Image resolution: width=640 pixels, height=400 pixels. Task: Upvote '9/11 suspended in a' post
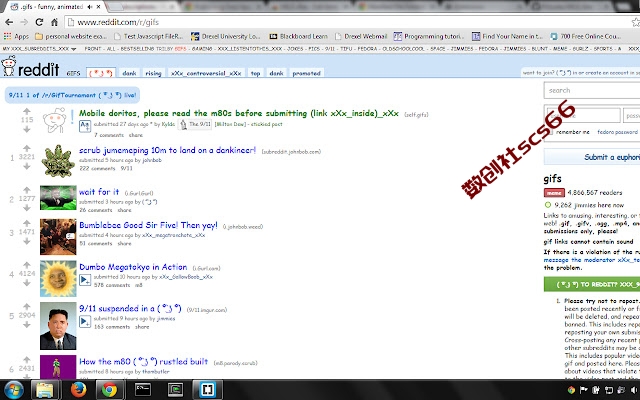(27, 307)
